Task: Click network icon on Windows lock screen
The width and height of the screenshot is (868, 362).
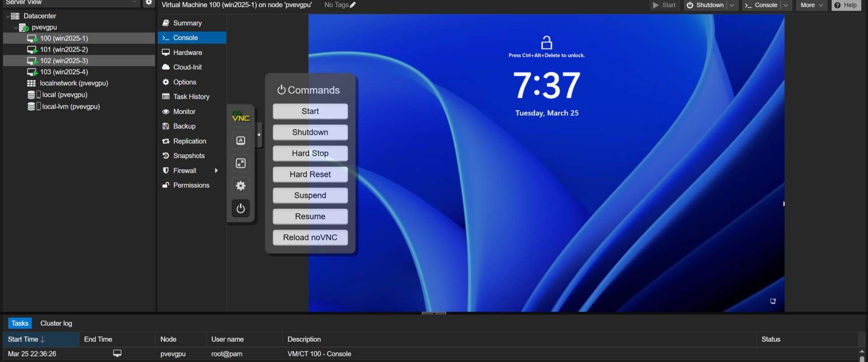Action: point(773,301)
